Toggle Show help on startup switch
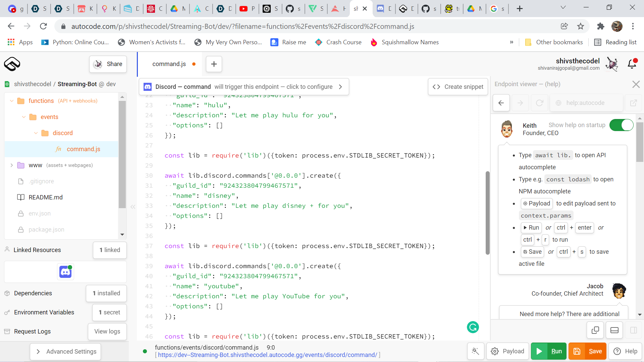 [x=621, y=125]
